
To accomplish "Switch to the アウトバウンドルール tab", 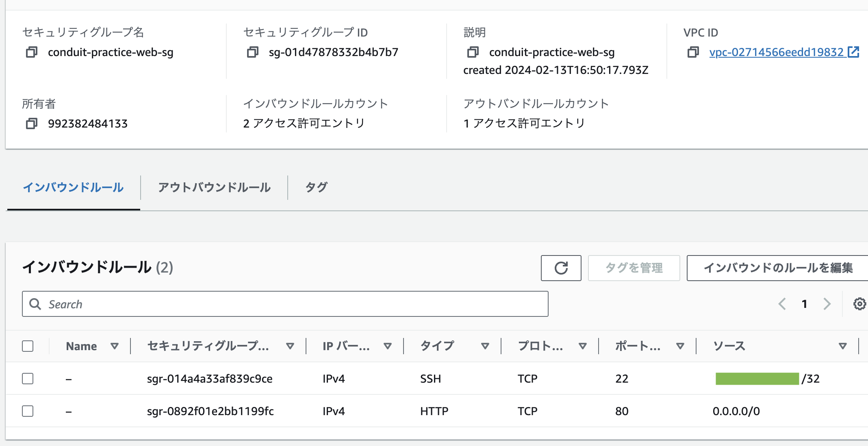I will [x=214, y=187].
